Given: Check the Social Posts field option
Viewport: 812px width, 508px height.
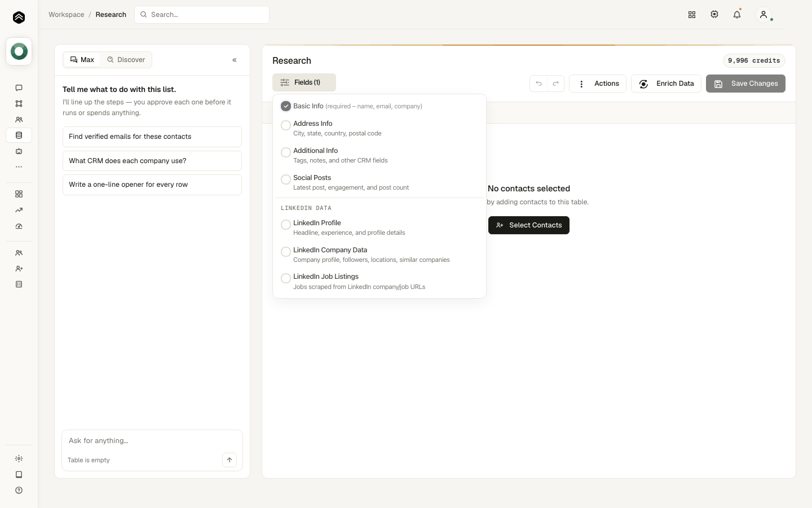Looking at the screenshot, I should coord(286,179).
